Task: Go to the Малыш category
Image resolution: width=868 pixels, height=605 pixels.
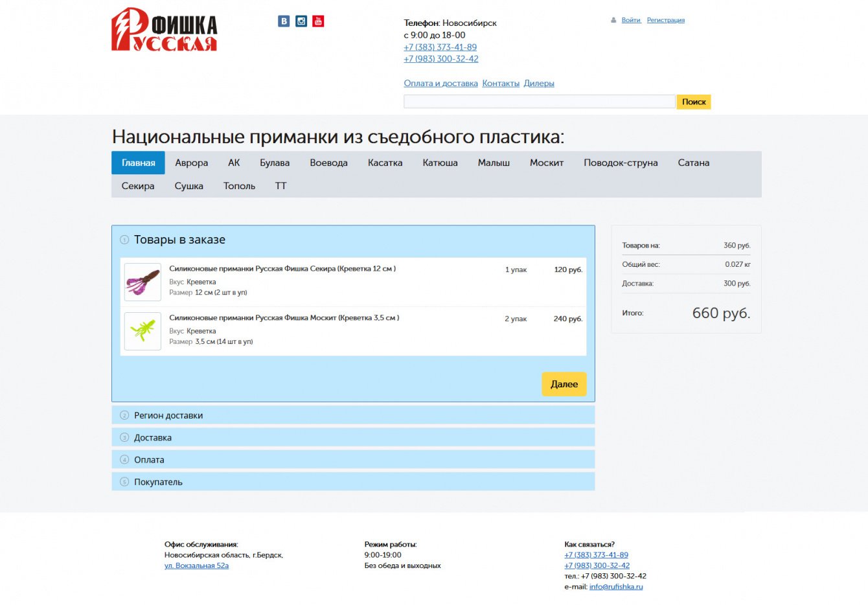Action: pyautogui.click(x=494, y=163)
